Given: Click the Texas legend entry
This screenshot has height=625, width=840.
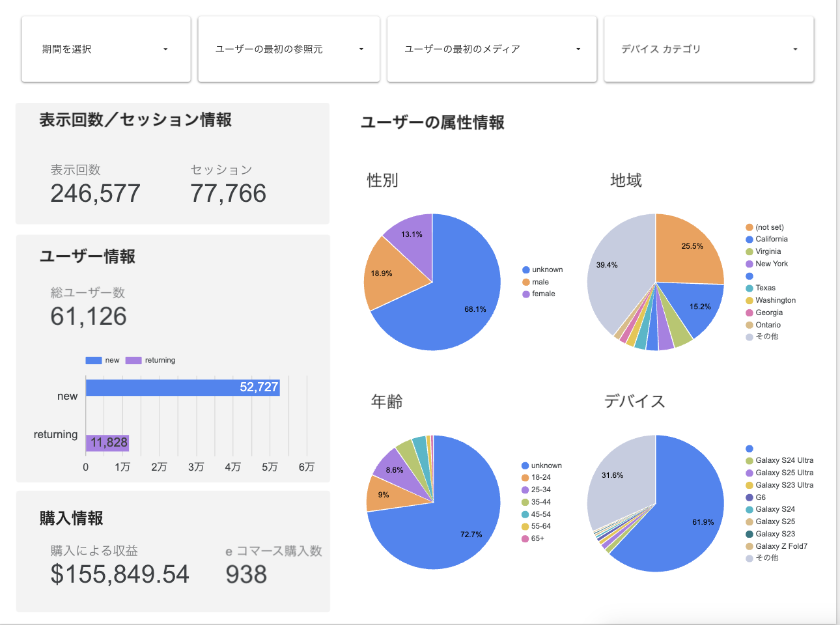Looking at the screenshot, I should [x=761, y=288].
